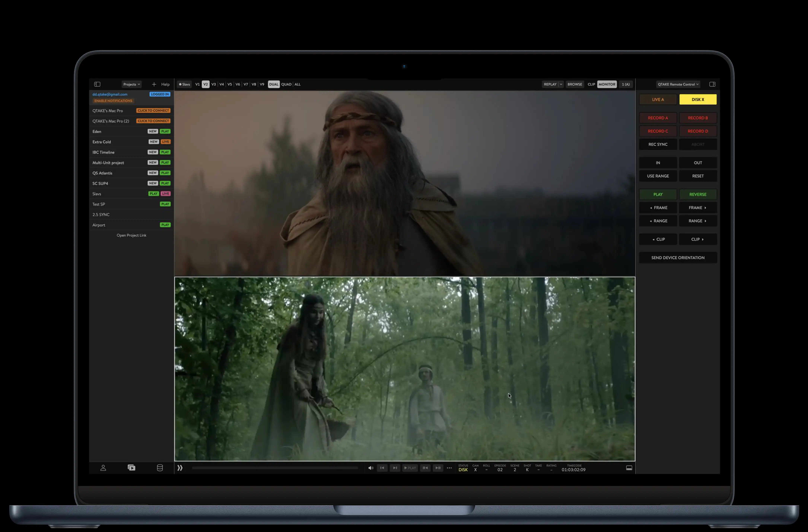Switch output to LIVE A
The height and width of the screenshot is (532, 808).
coord(658,99)
